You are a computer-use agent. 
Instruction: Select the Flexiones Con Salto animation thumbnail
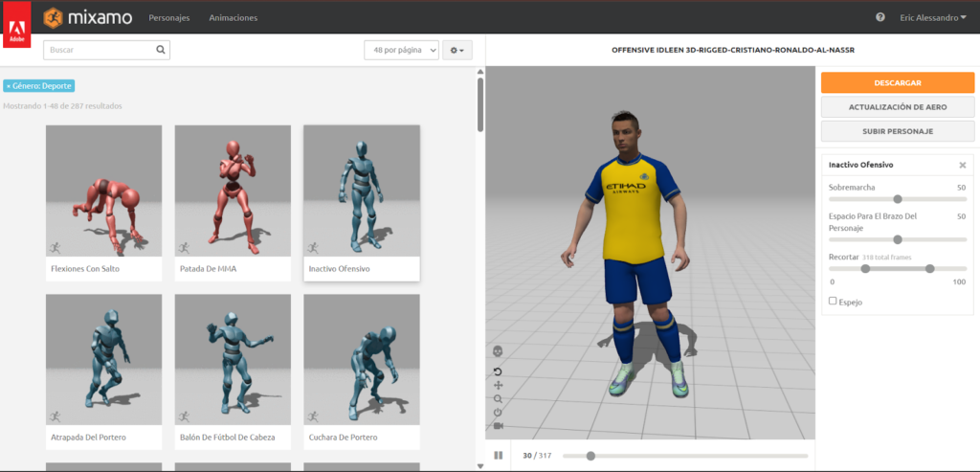[103, 191]
